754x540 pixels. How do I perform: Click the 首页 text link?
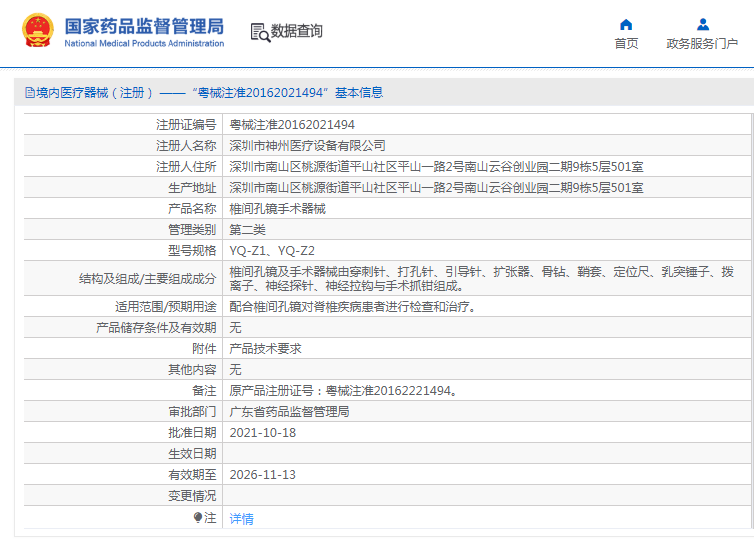tap(626, 44)
